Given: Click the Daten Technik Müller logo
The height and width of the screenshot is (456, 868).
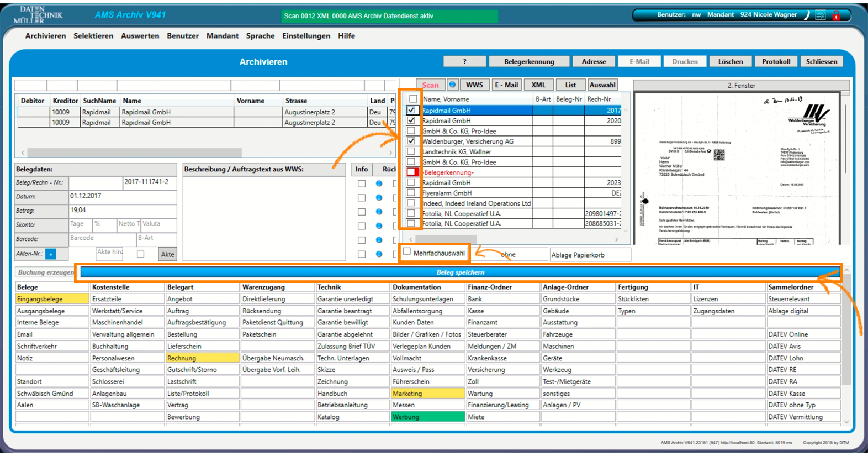Looking at the screenshot, I should tap(38, 15).
